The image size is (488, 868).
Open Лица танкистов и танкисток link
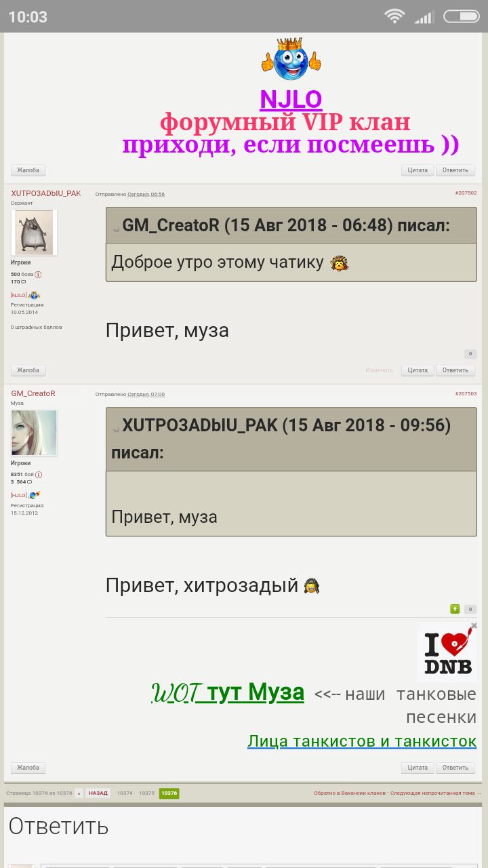(x=362, y=741)
